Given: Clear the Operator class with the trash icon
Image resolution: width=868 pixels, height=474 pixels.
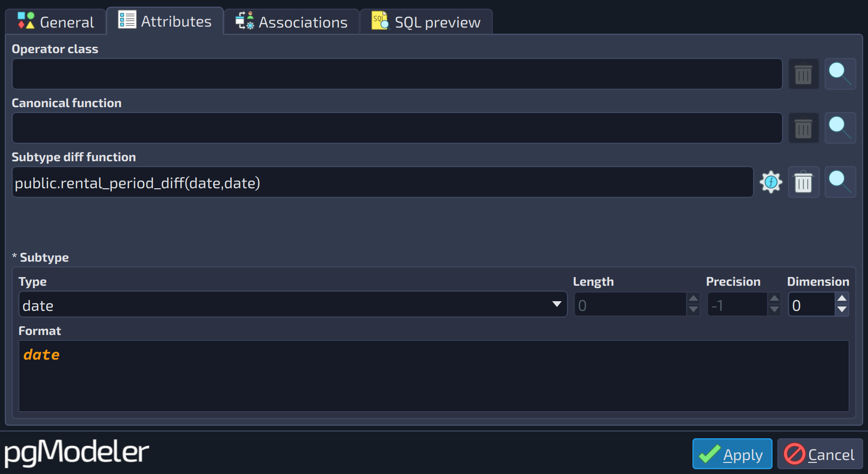Looking at the screenshot, I should (x=803, y=74).
